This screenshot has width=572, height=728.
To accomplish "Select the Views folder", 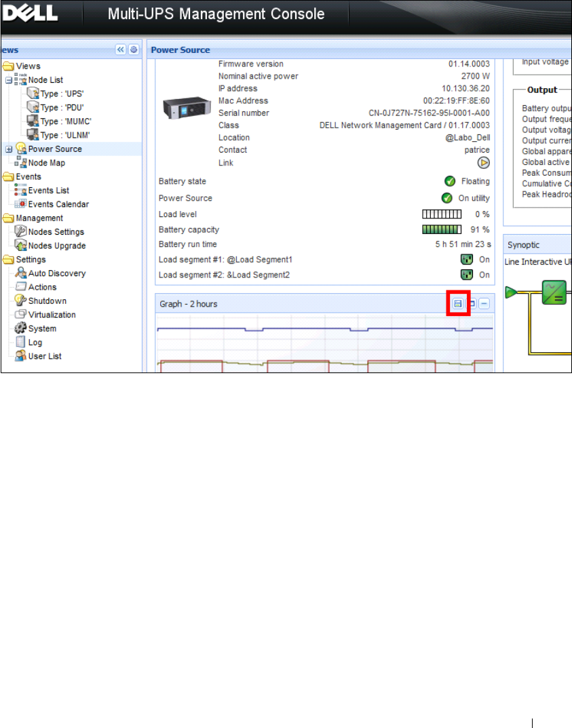I will coord(28,66).
